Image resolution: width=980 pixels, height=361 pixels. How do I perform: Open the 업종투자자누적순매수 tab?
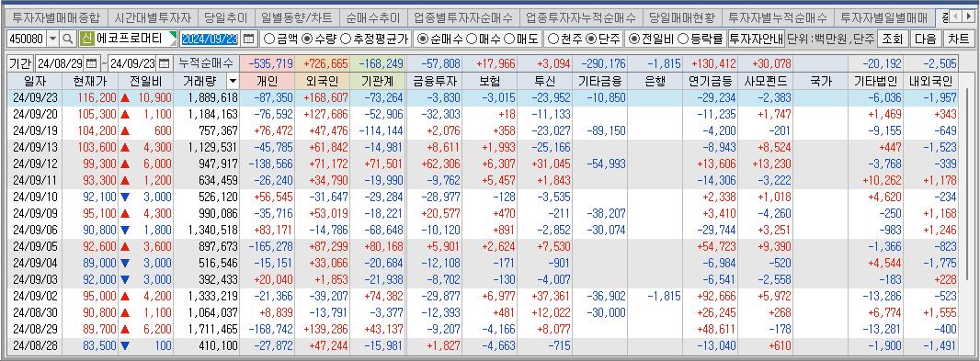(581, 18)
